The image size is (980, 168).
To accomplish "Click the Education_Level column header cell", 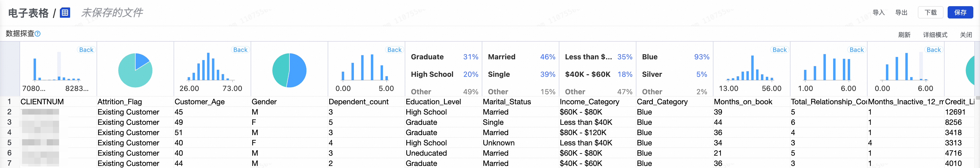I will (433, 102).
